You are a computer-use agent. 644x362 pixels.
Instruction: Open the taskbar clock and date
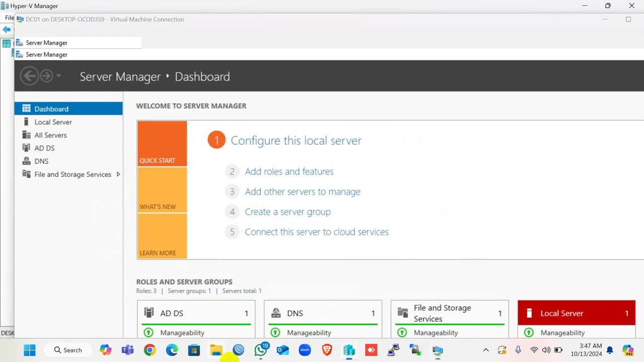[586, 350]
